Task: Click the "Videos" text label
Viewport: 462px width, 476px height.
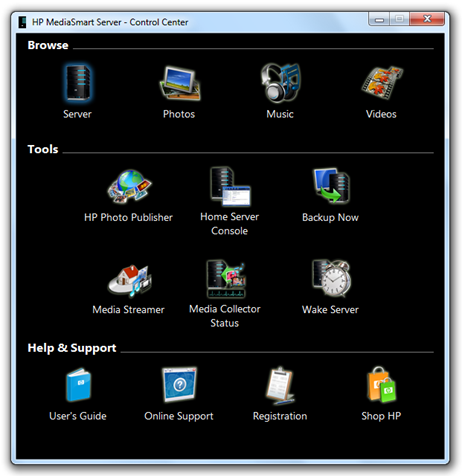Action: point(381,114)
